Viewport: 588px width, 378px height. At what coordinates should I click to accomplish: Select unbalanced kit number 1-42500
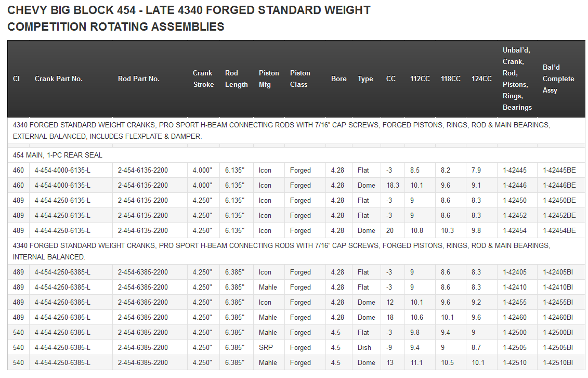pyautogui.click(x=515, y=333)
